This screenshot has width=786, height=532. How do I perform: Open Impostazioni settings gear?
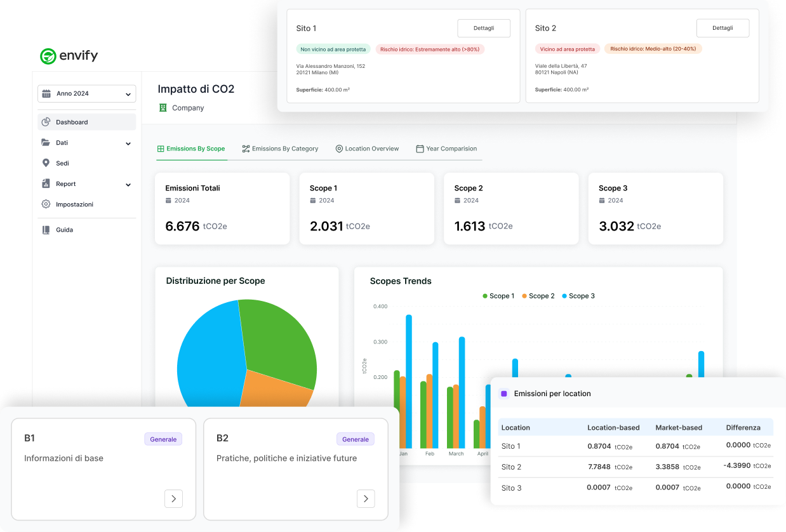pyautogui.click(x=46, y=204)
